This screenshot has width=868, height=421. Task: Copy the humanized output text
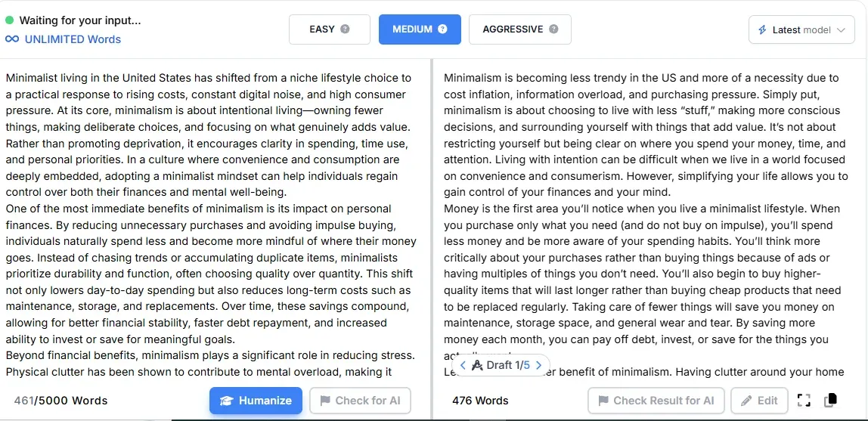point(830,400)
